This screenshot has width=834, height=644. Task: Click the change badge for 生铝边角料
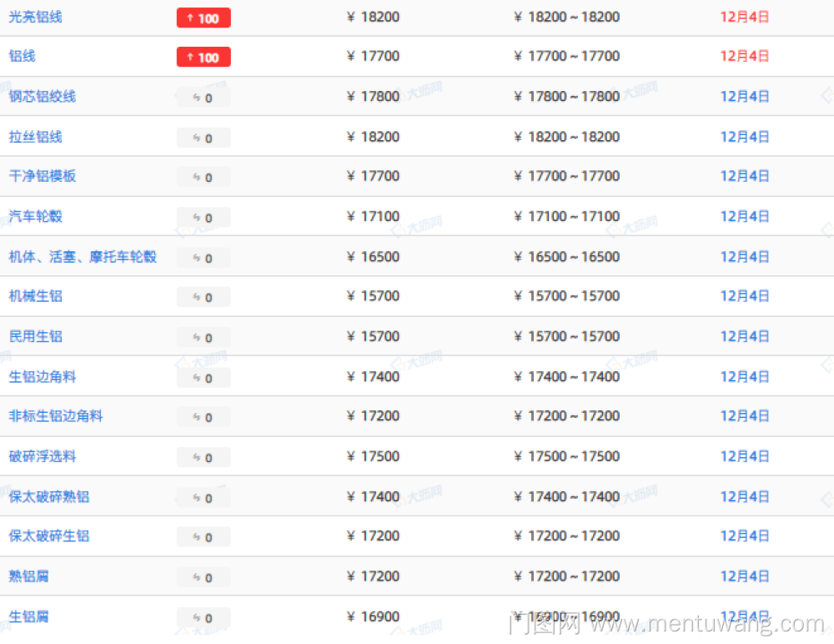coord(203,378)
